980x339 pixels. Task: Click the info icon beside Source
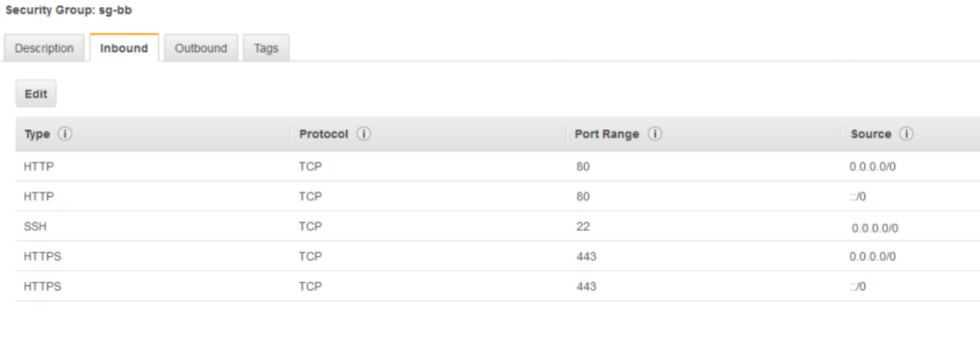pyautogui.click(x=907, y=134)
